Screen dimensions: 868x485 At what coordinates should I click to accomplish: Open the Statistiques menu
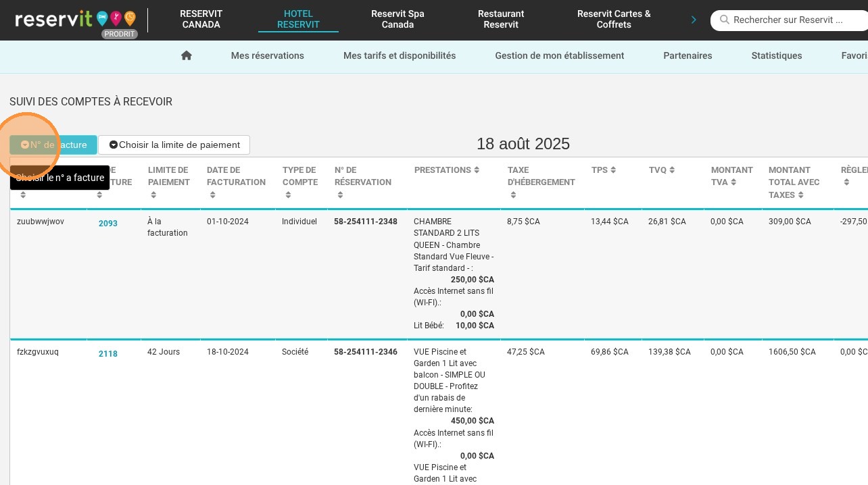(777, 56)
